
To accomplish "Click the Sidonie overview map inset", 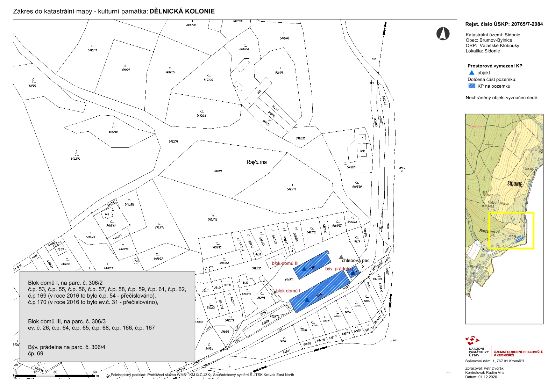I will [x=504, y=219].
